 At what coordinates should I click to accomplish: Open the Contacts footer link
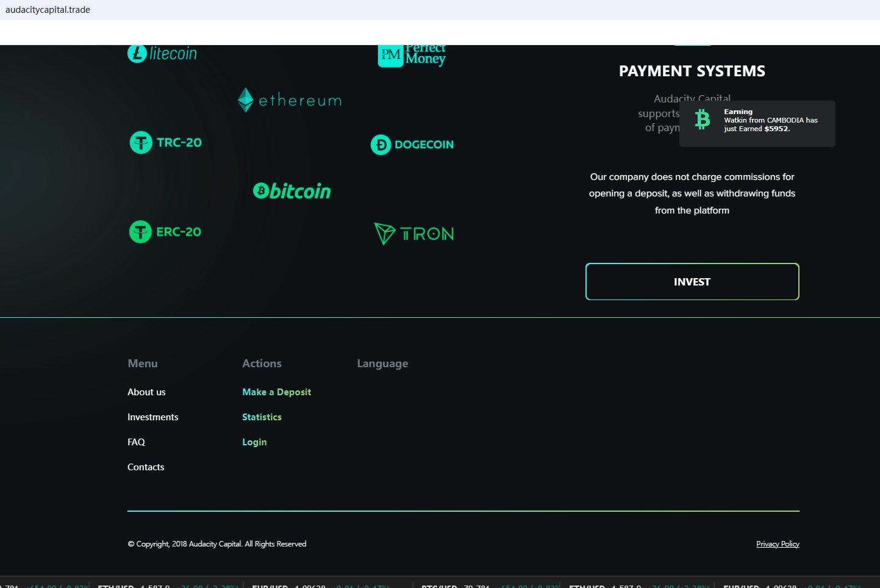coord(146,467)
